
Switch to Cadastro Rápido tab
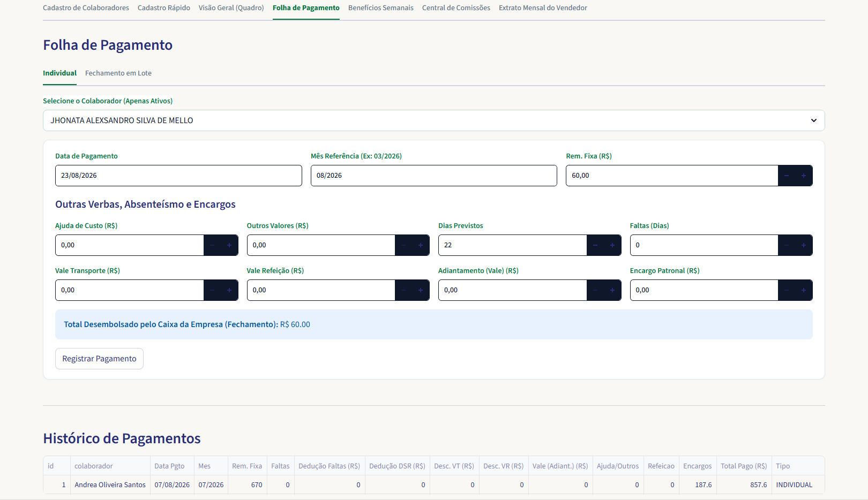[x=164, y=8]
